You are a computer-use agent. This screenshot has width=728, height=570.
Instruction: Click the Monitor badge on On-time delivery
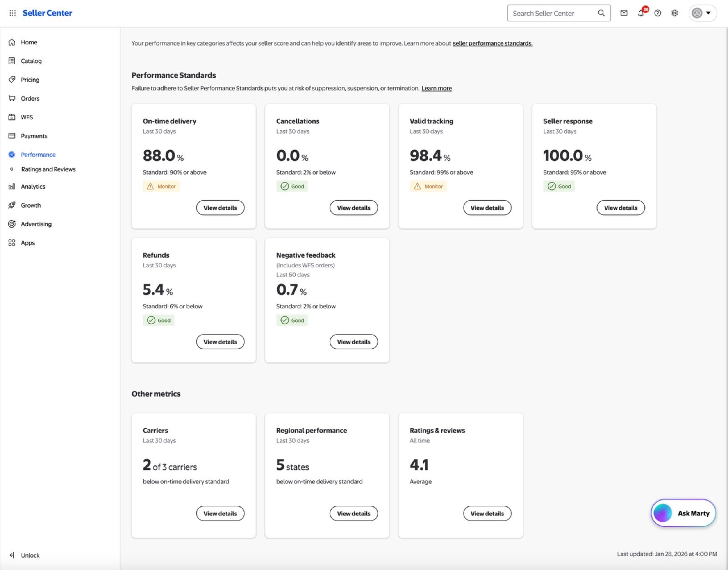pyautogui.click(x=161, y=186)
